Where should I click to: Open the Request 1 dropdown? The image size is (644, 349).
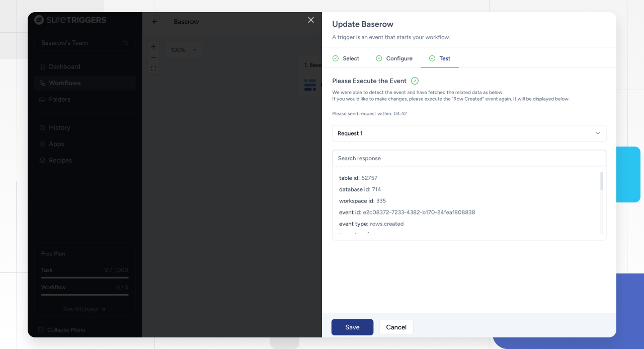tap(469, 133)
